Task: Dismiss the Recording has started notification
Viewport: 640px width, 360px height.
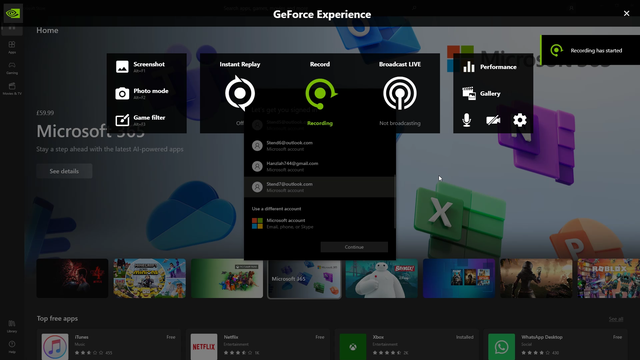Action: (x=591, y=50)
